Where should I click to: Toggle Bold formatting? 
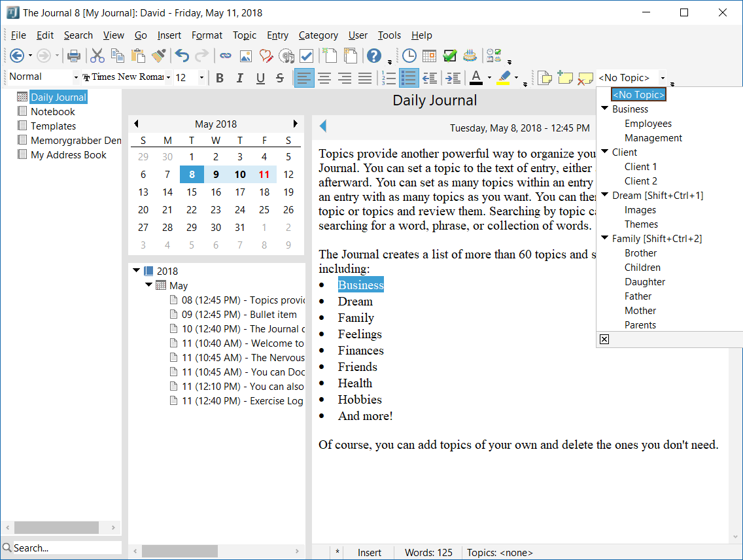point(219,78)
